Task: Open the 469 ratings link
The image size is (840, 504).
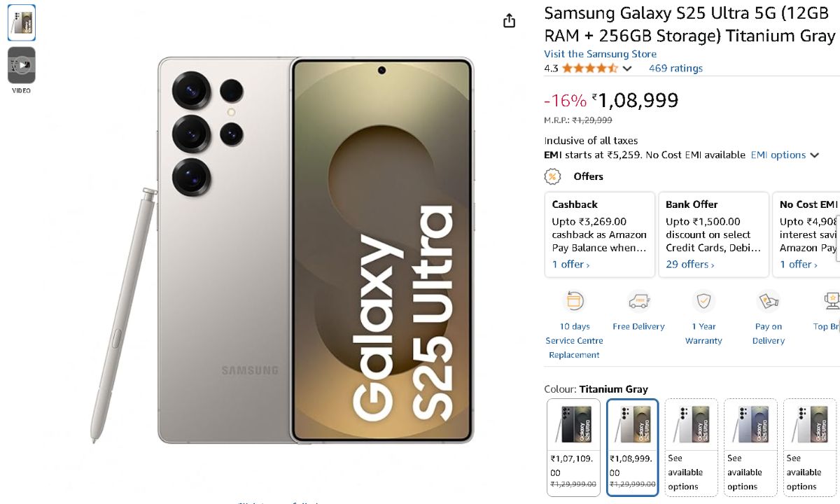Action: (x=675, y=69)
